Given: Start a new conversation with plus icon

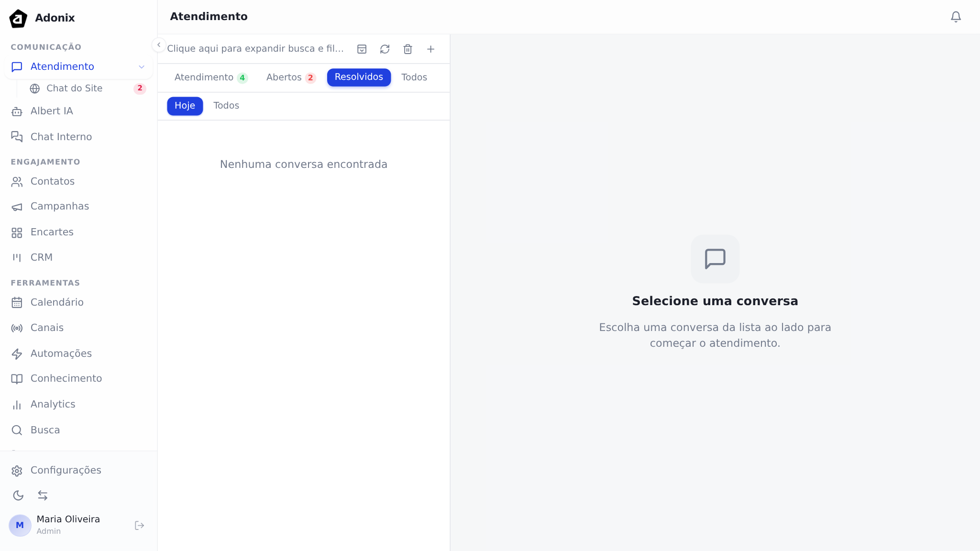Looking at the screenshot, I should (431, 49).
